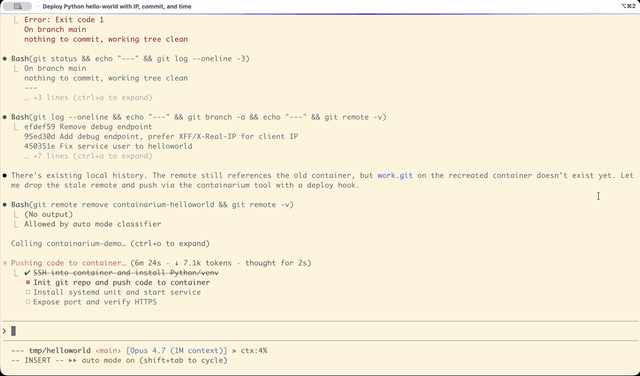Click 'Allowed by auto mode classifier' text
Image resolution: width=640 pixels, height=376 pixels.
click(93, 224)
